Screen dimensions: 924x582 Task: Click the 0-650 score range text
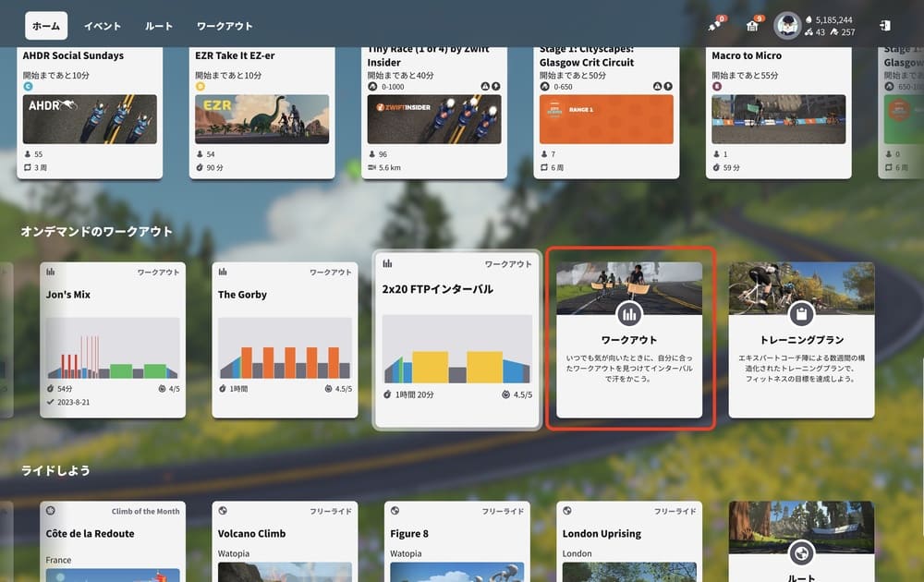point(563,87)
